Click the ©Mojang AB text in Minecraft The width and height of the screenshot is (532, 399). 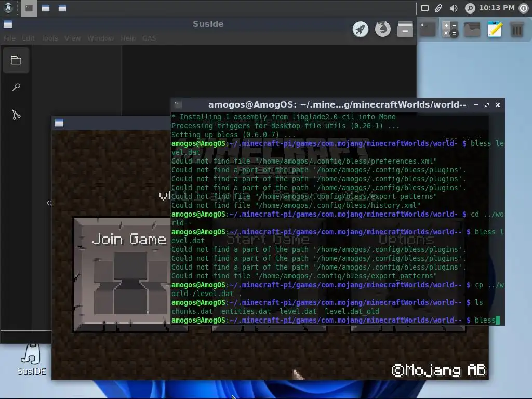[x=438, y=370]
